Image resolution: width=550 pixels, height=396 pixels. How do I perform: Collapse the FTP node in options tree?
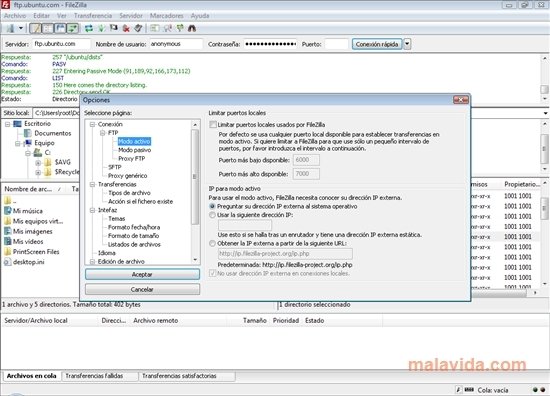click(102, 133)
